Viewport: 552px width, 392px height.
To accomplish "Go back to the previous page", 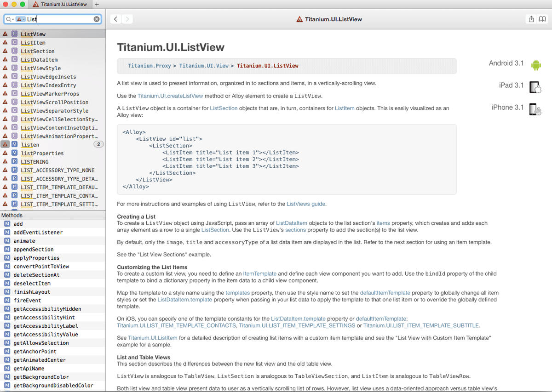I will (x=116, y=19).
